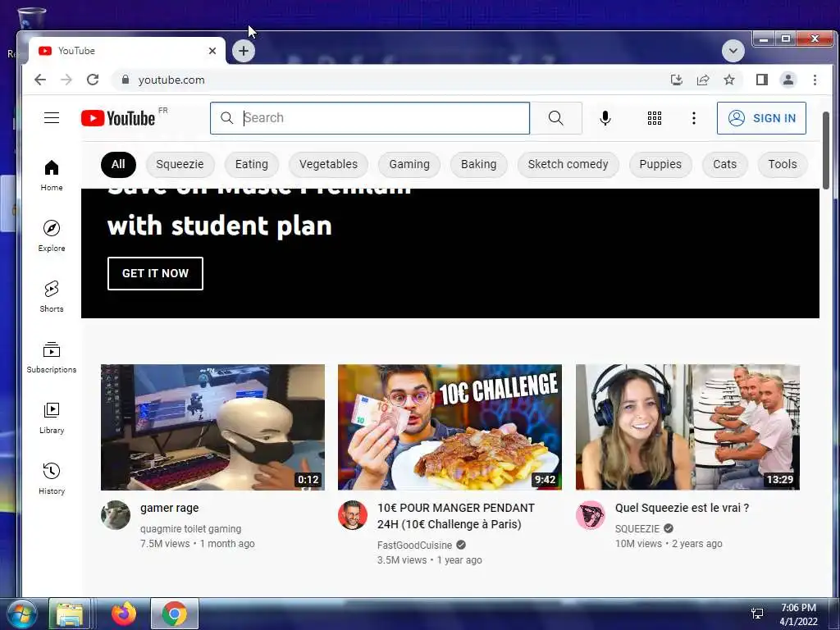Open Recycle Bin on desktop
The height and width of the screenshot is (630, 840).
coord(31,18)
